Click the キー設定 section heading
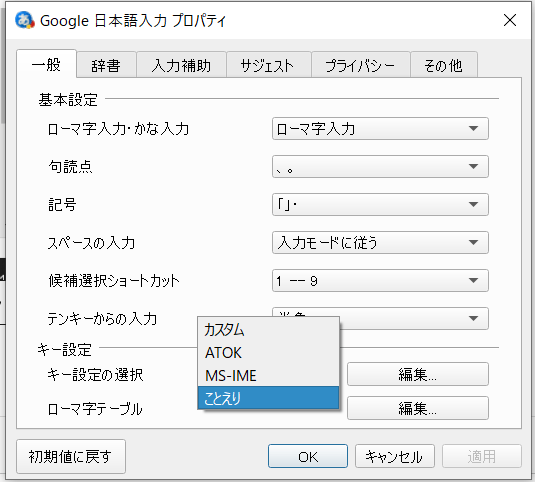This screenshot has width=535, height=482. pyautogui.click(x=64, y=349)
